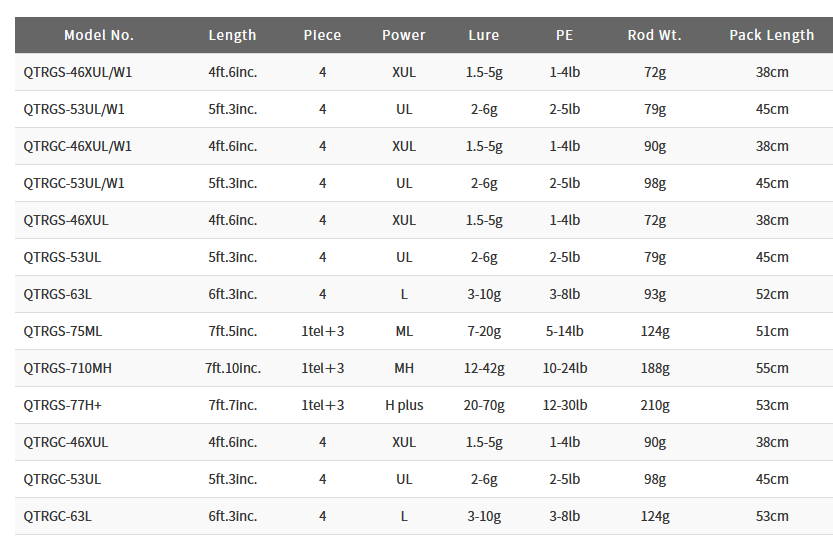The width and height of the screenshot is (833, 556).
Task: Click the Lure column header
Action: tap(484, 35)
